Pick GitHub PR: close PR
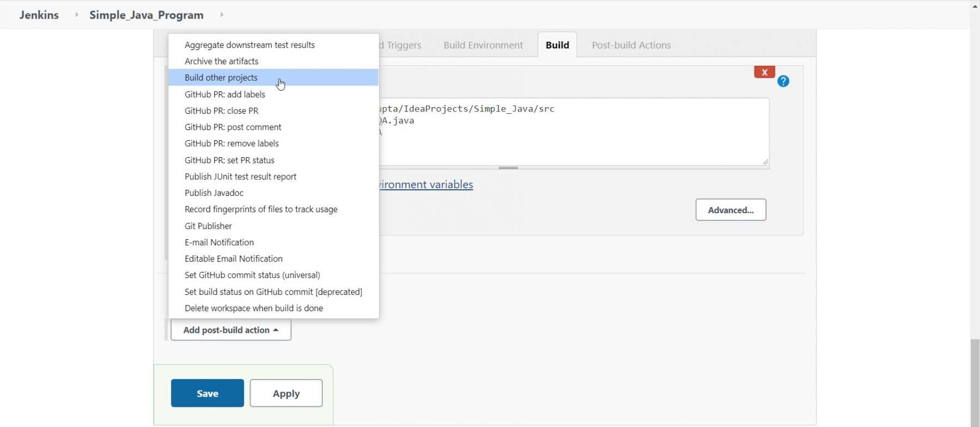 tap(273, 110)
